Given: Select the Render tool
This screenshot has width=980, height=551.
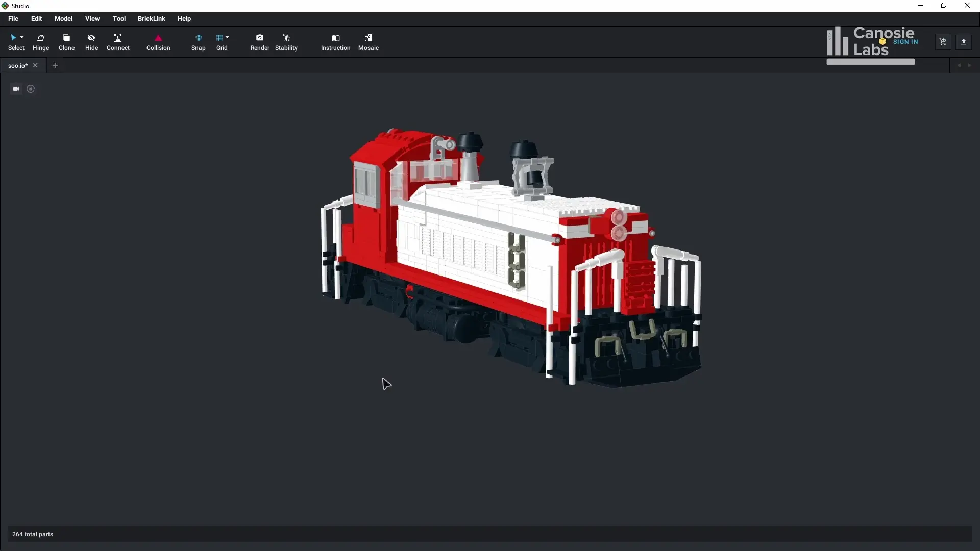Looking at the screenshot, I should click(260, 42).
